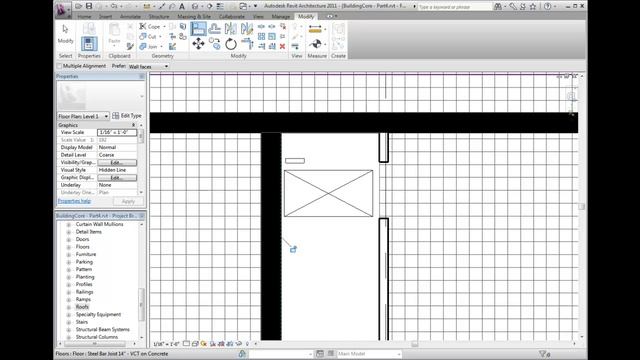The image size is (640, 360).
Task: Click the Aligned Dimension measure icon
Action: pos(315,29)
